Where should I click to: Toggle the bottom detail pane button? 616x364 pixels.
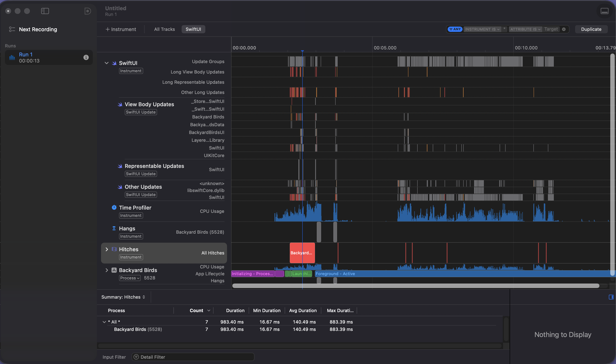coord(604,11)
